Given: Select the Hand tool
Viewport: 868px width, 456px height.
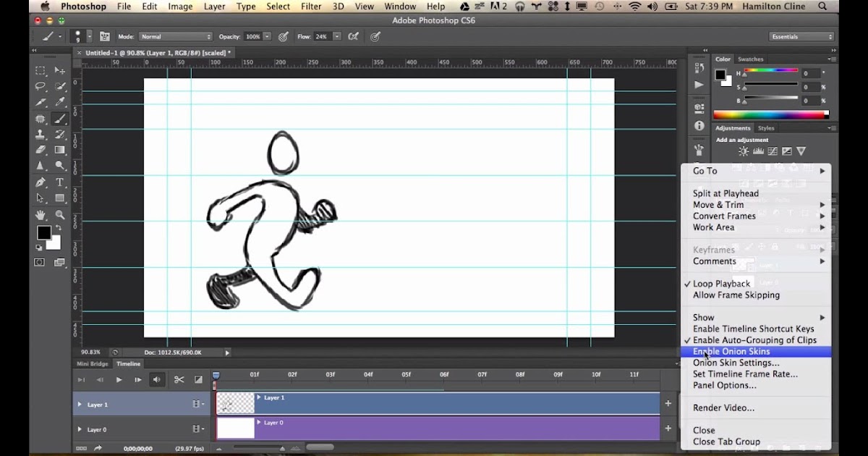Looking at the screenshot, I should [x=41, y=215].
